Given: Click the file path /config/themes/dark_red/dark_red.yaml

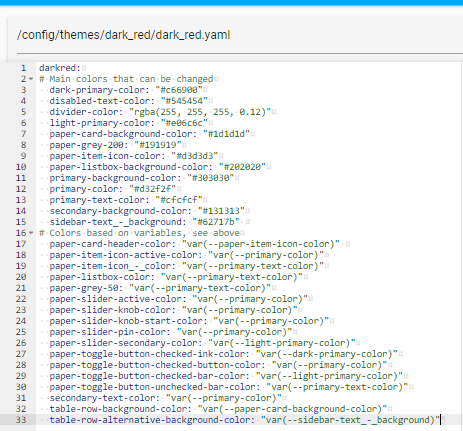Looking at the screenshot, I should pos(123,35).
